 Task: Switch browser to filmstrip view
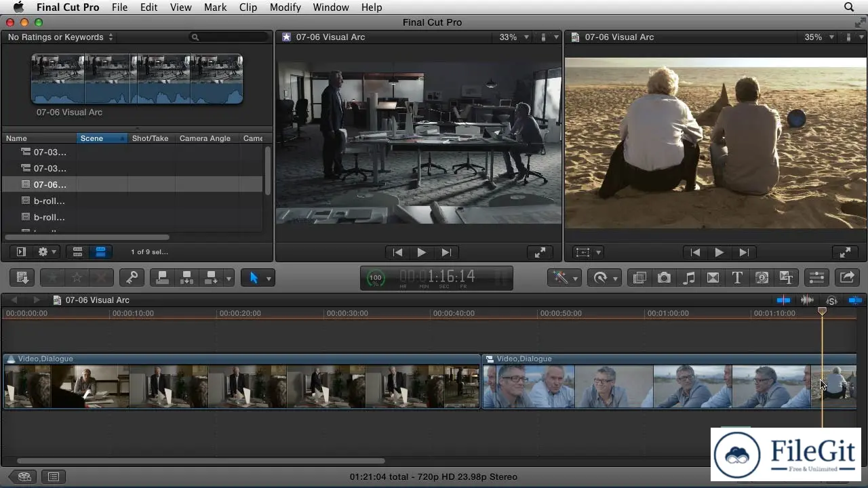78,251
